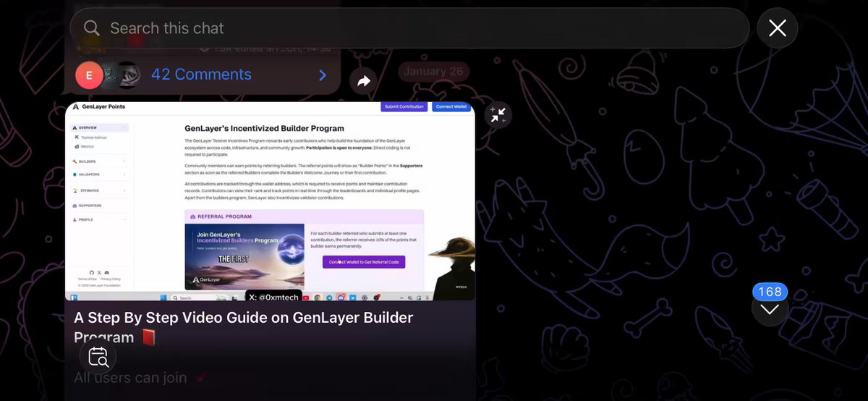
Task: Click the 'A Step By Step Video Guide' caption
Action: point(243,327)
